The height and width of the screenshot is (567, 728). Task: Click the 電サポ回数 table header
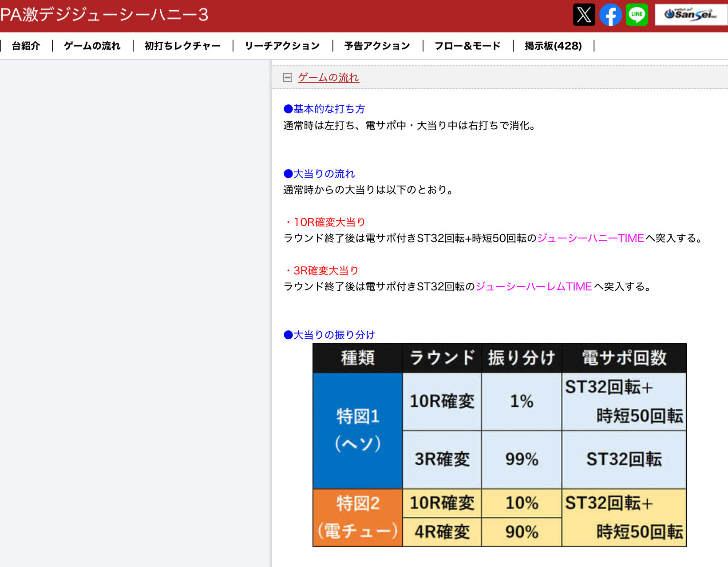(624, 358)
